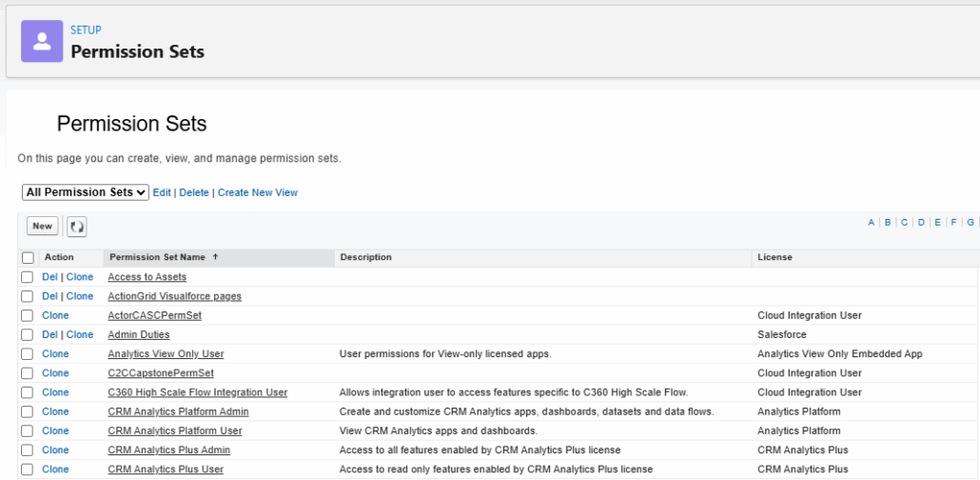Screen dimensions: 980x480
Task: Toggle the select-all checkbox in header
Action: [28, 258]
